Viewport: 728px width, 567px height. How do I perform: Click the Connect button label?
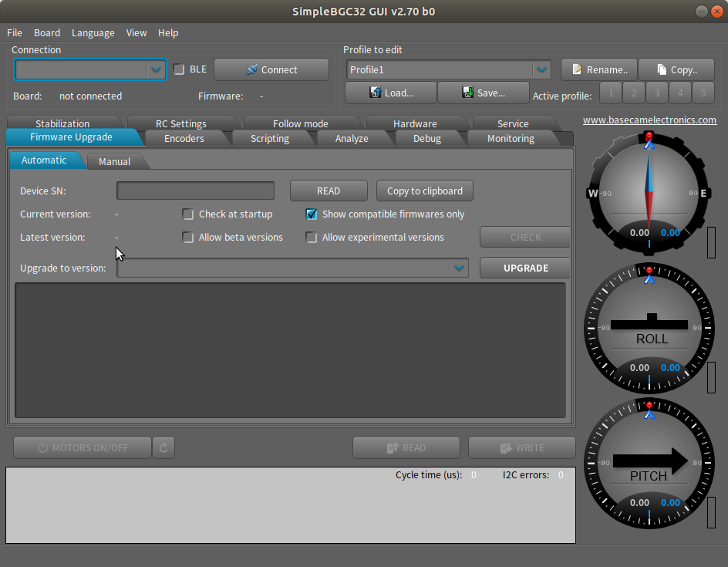279,69
